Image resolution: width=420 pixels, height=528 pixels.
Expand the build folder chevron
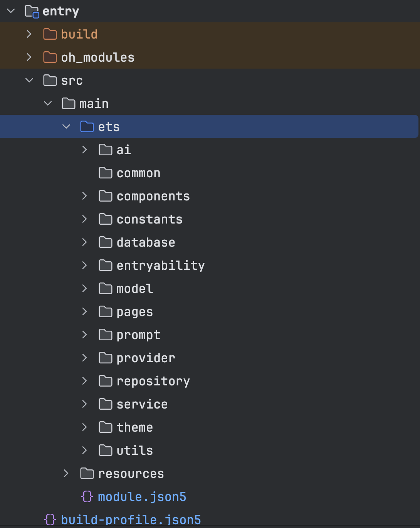point(29,34)
